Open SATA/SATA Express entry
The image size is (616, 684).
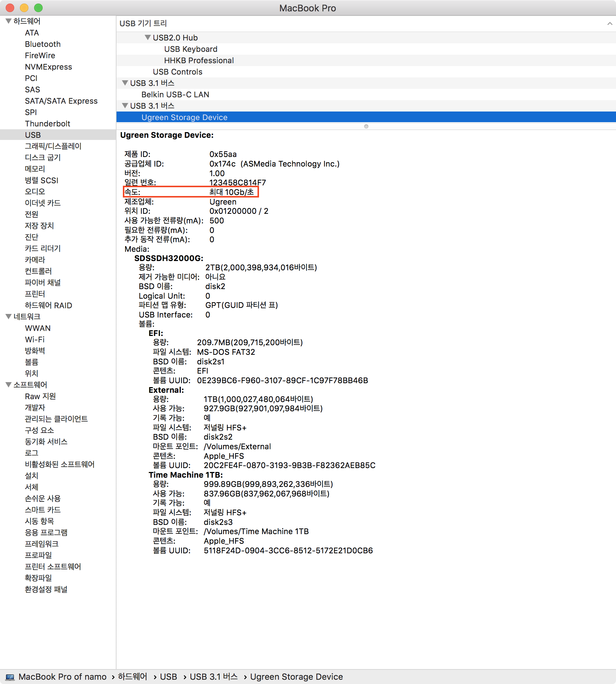[x=61, y=101]
